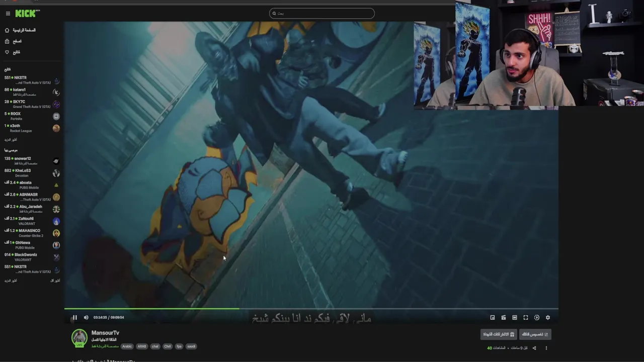Open ZaNouNi VALORANT channel

click(x=32, y=221)
